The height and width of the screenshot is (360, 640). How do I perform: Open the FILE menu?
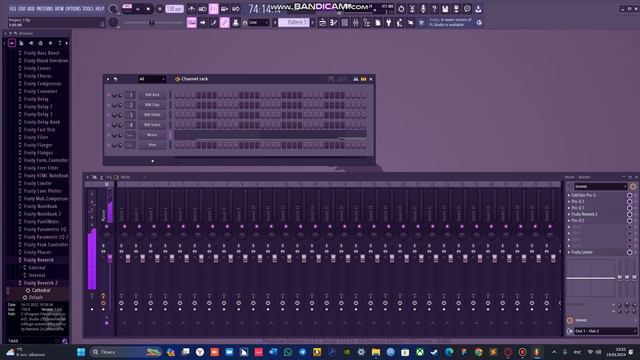click(12, 9)
